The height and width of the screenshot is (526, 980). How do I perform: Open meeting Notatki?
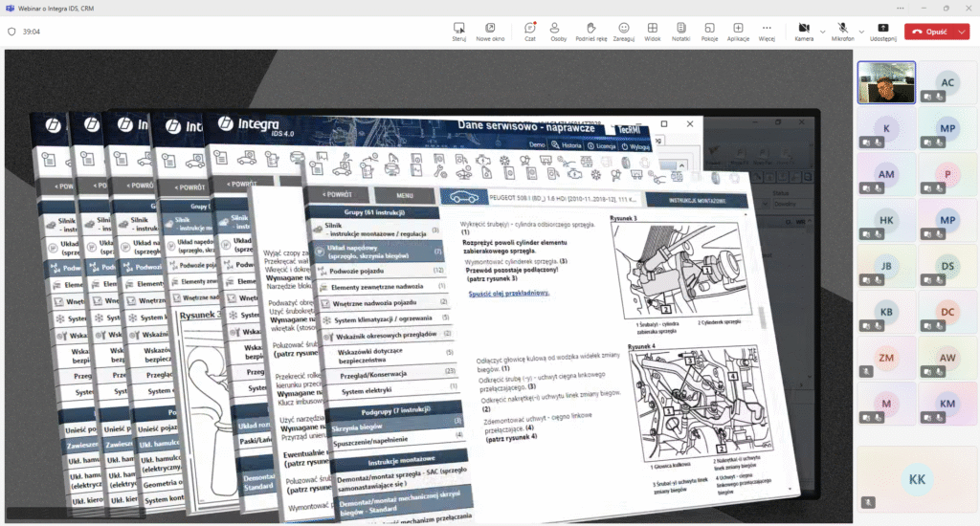[x=680, y=32]
